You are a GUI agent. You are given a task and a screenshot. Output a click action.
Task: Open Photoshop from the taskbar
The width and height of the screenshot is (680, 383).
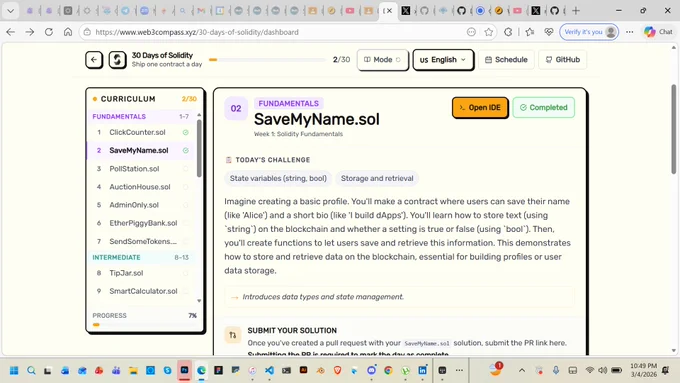point(184,370)
